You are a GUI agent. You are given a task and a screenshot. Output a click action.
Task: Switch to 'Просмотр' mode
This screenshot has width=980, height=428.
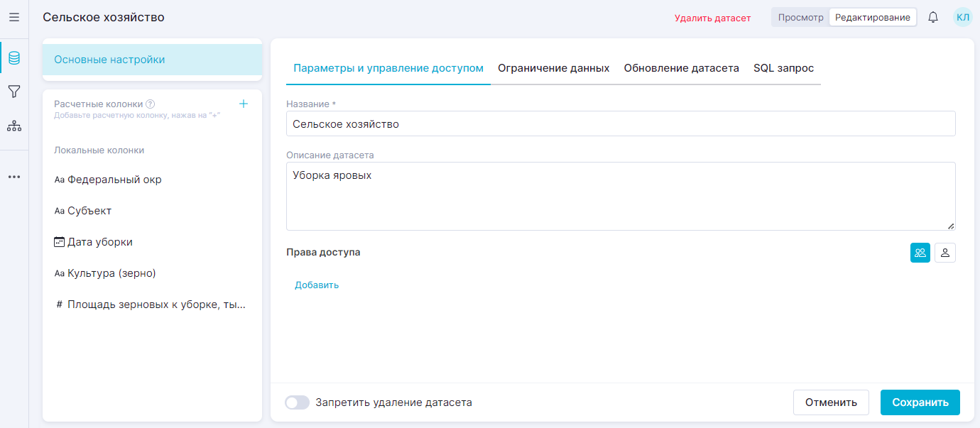click(800, 17)
